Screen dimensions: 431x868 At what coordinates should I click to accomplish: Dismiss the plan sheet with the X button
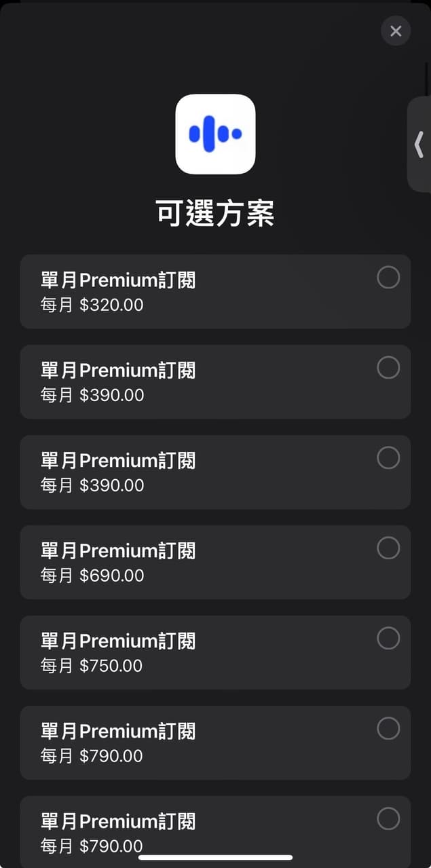[395, 31]
